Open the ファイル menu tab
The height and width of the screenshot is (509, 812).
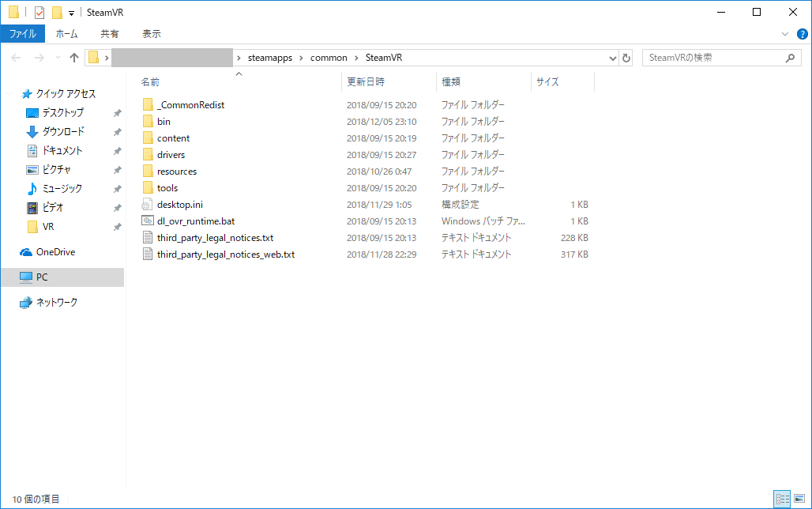[x=23, y=34]
